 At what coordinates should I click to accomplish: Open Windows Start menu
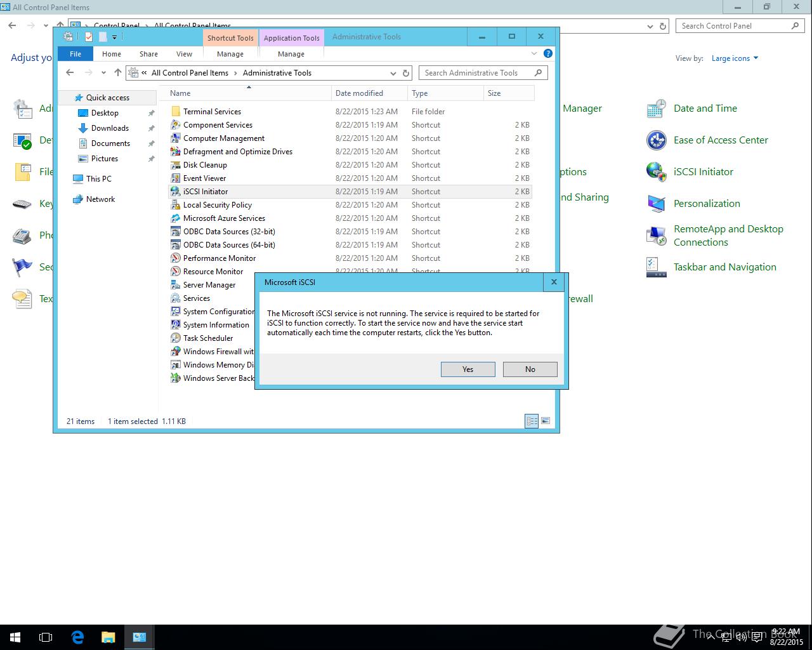pyautogui.click(x=15, y=637)
